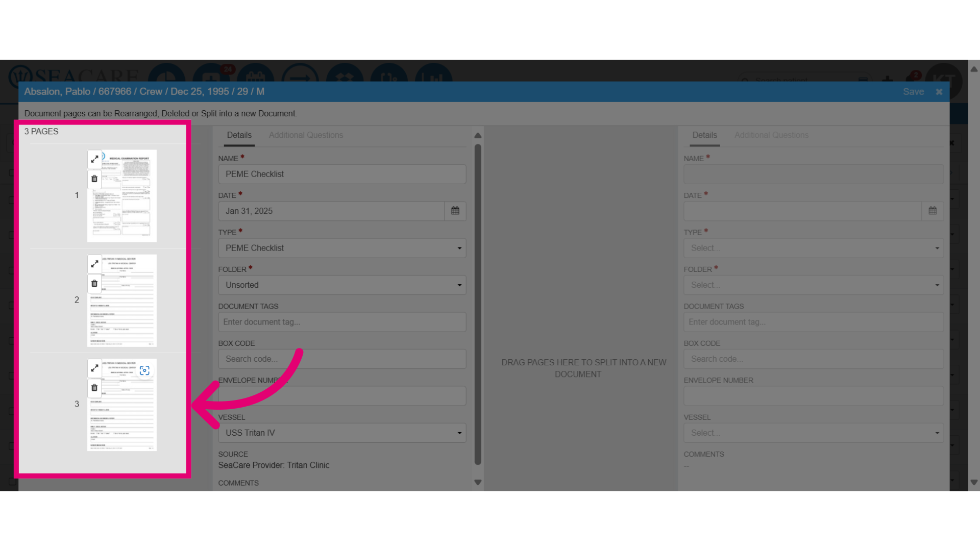The height and width of the screenshot is (551, 980).
Task: Click the browser page scroll up arrow
Action: pos(974,69)
